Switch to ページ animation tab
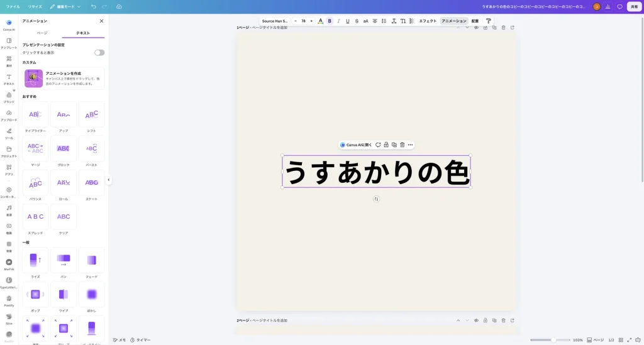 click(42, 33)
